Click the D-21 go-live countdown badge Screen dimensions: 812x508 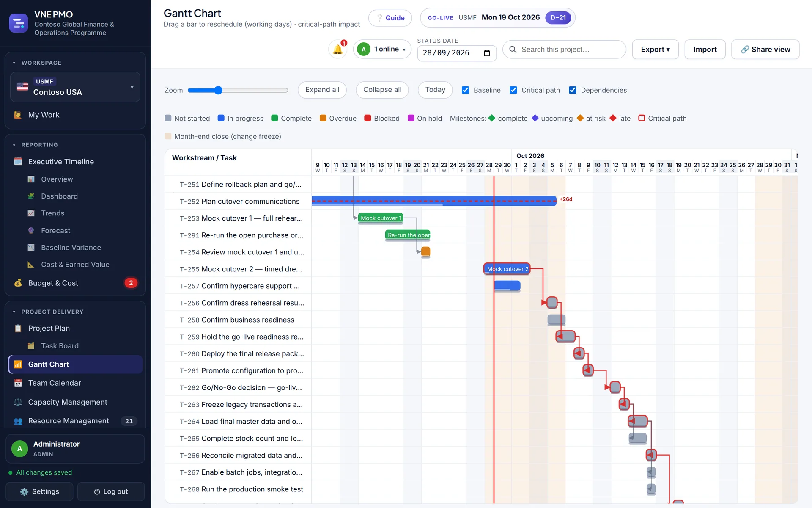(558, 18)
